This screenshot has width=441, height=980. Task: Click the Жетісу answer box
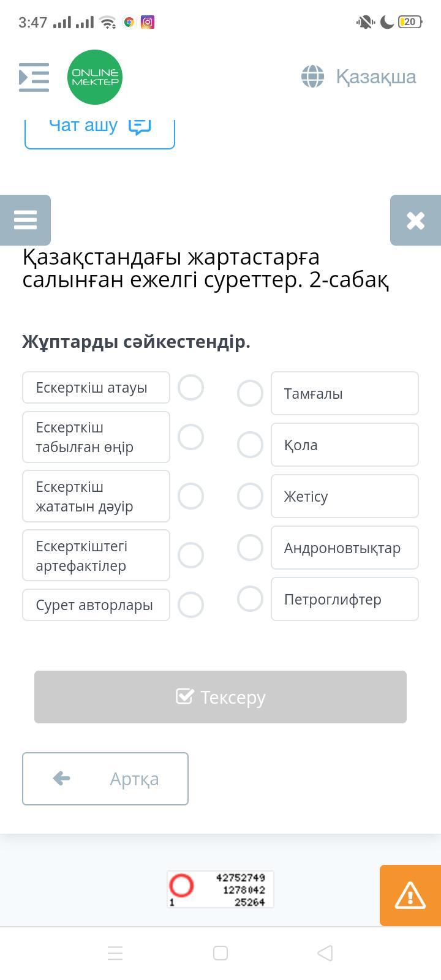coord(344,496)
